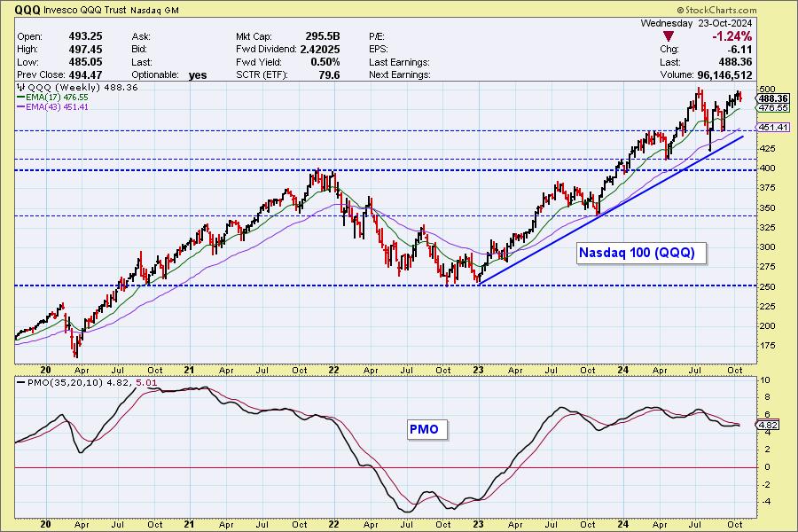798x532 pixels.
Task: Click the EMA(17) 476.55 legend text
Action: [57, 97]
